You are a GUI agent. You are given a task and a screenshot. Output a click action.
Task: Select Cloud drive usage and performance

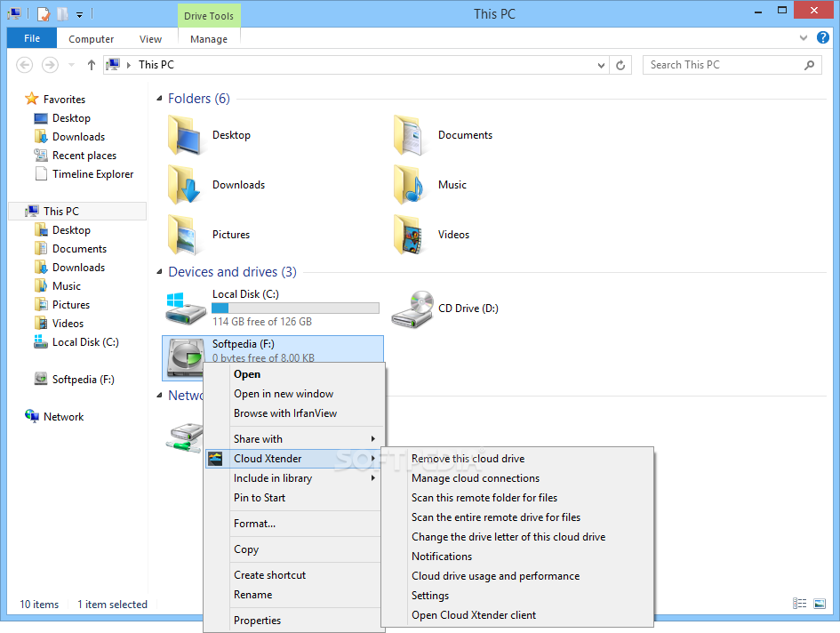pos(517,576)
